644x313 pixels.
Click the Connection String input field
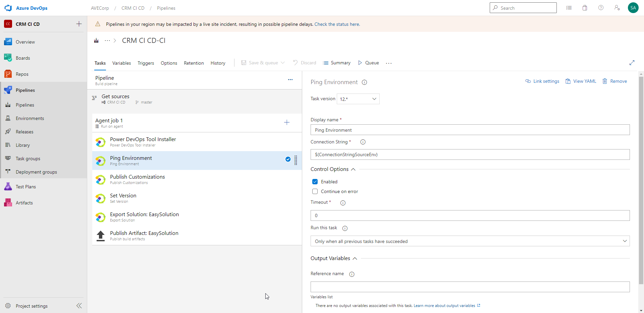click(x=470, y=154)
